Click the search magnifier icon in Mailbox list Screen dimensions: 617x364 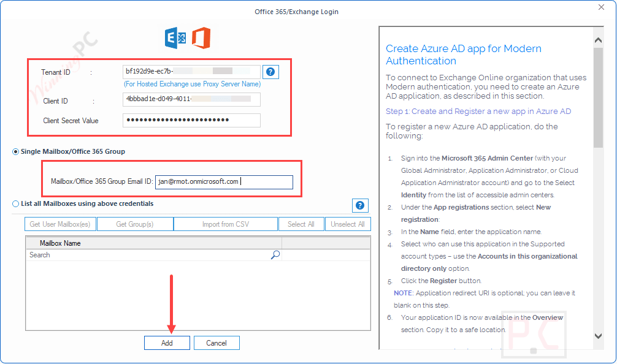(x=275, y=255)
